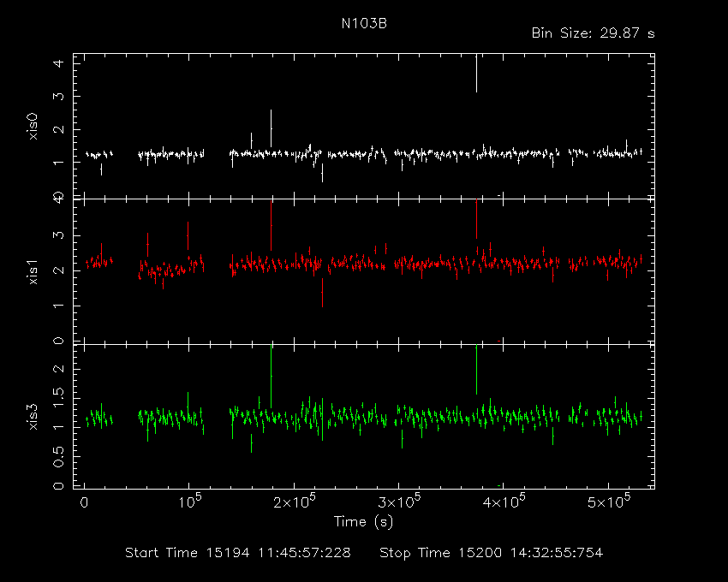728x582 pixels.
Task: Click the 5×10⁵ x-axis tick label
Action: click(x=609, y=502)
